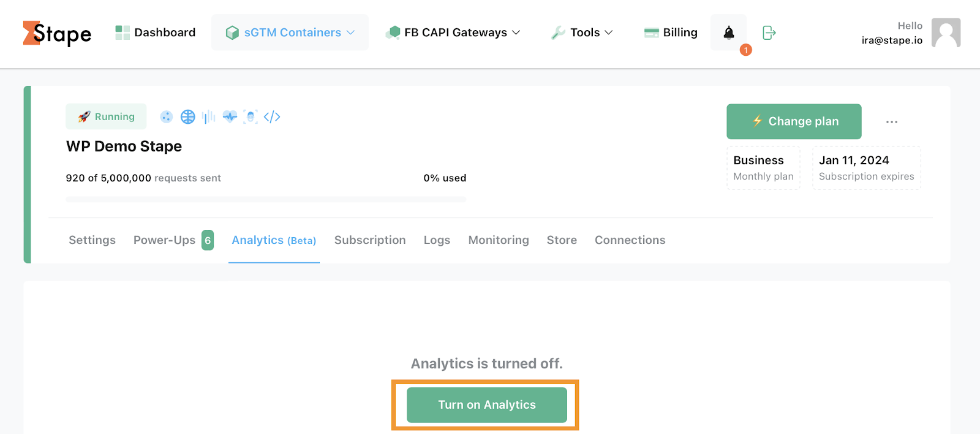Expand the FB CAPI Gateways menu
This screenshot has height=434, width=980.
[453, 32]
